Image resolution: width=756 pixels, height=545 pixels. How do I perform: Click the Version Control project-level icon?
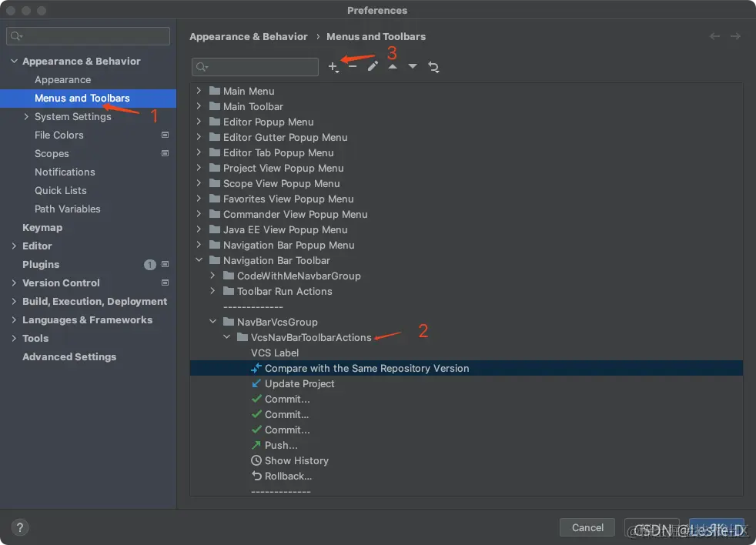[x=165, y=283]
